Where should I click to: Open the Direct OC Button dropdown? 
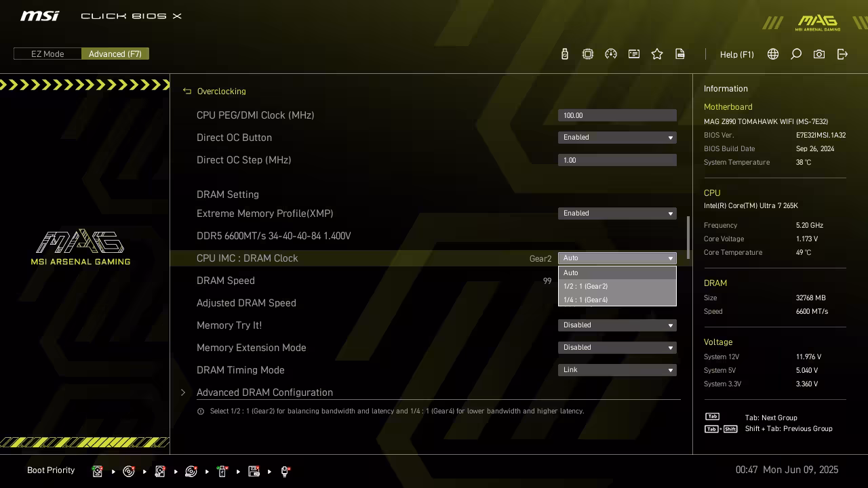pyautogui.click(x=617, y=138)
